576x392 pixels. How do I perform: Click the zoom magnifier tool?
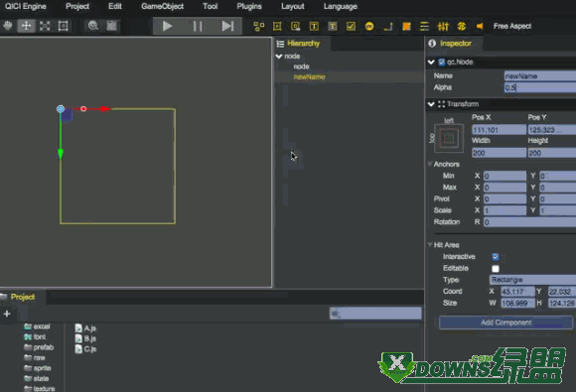(93, 26)
